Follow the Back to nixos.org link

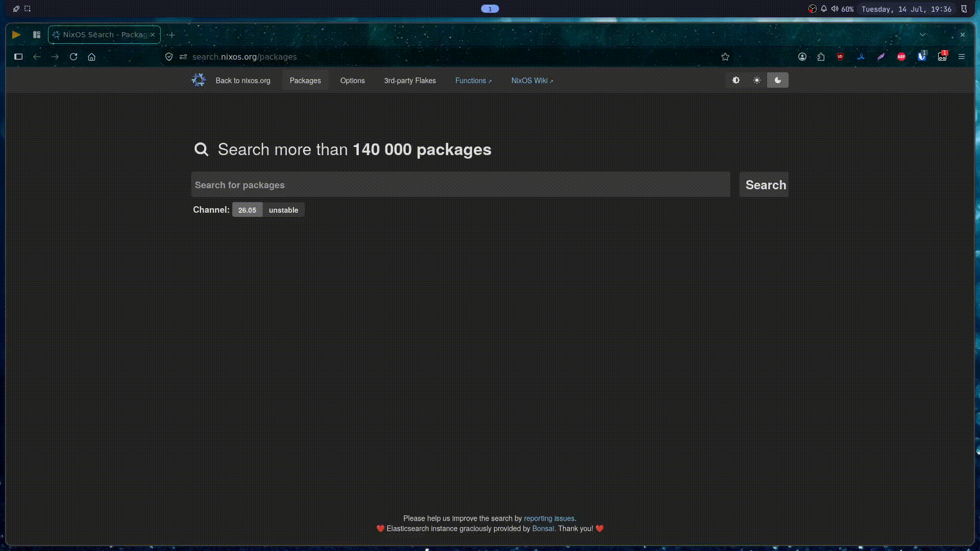(243, 81)
